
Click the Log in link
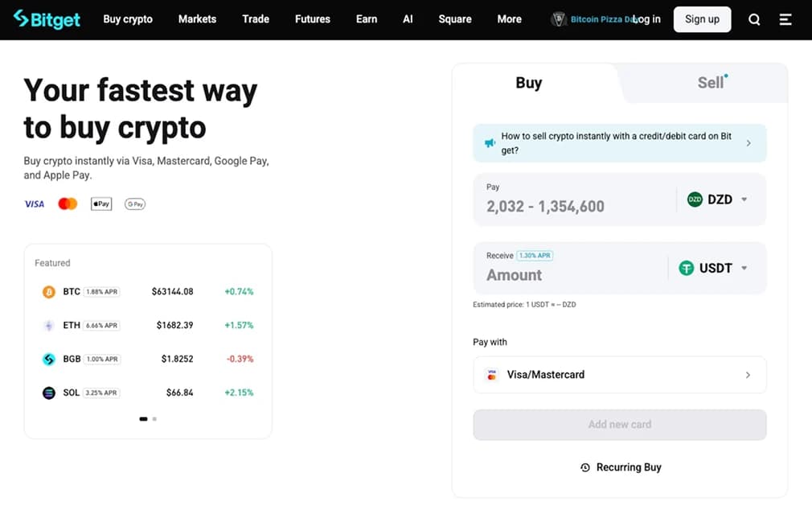646,19
